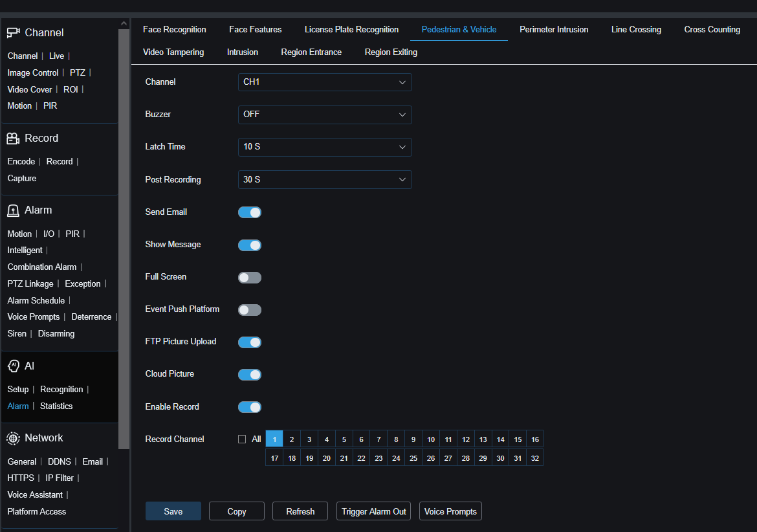
Task: Open Voice Assistant sidebar link
Action: [35, 495]
